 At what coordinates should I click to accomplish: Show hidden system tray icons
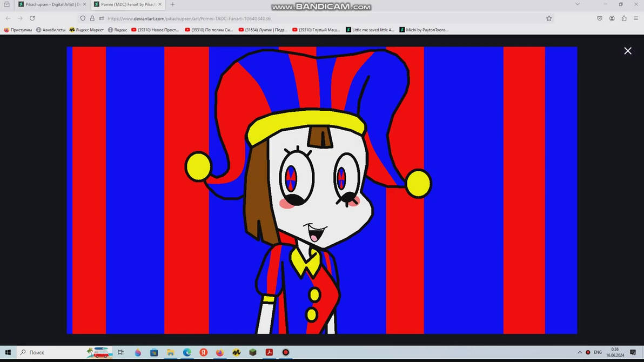coord(580,352)
